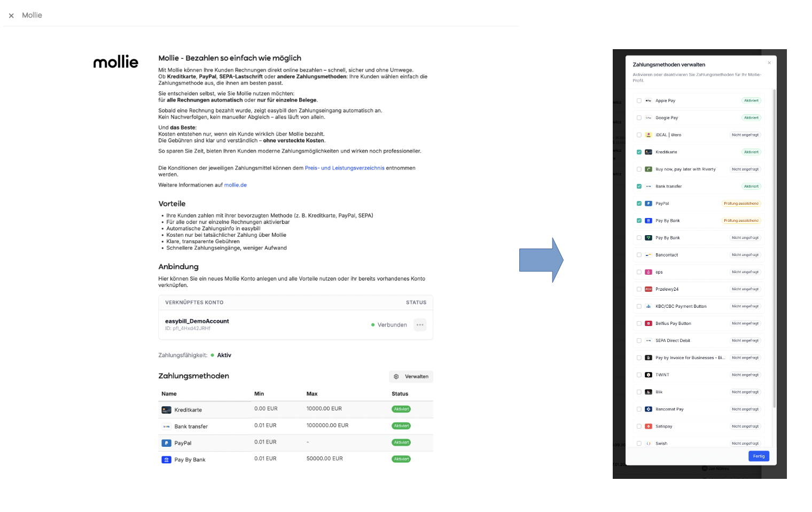
Task: Click the Pay by Invoice for Businesses icon
Action: pos(648,358)
